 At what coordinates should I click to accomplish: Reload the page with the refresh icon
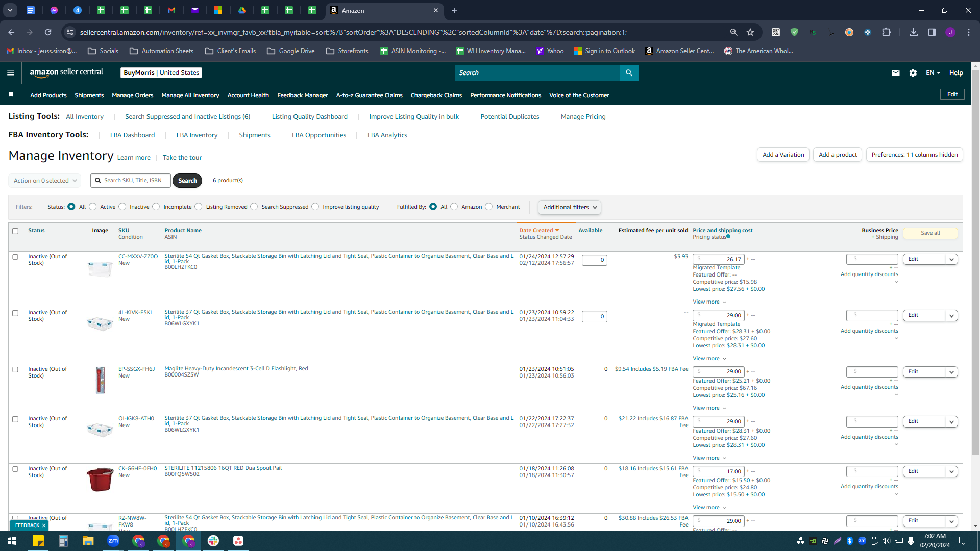48,32
